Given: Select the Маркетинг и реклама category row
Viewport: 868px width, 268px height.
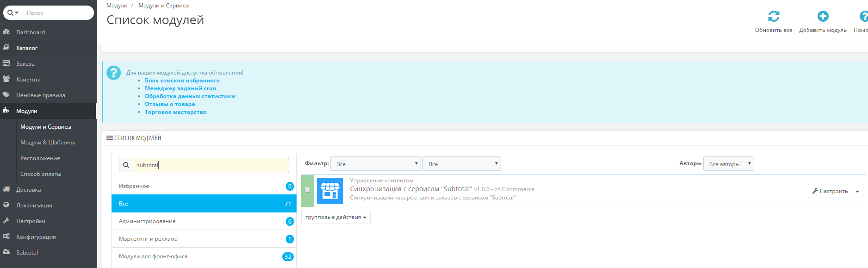Looking at the screenshot, I should click(204, 239).
